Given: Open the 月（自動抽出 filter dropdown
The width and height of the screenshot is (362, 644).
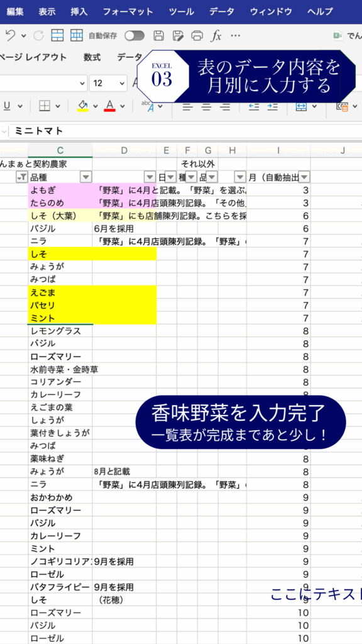Looking at the screenshot, I should click(x=304, y=177).
